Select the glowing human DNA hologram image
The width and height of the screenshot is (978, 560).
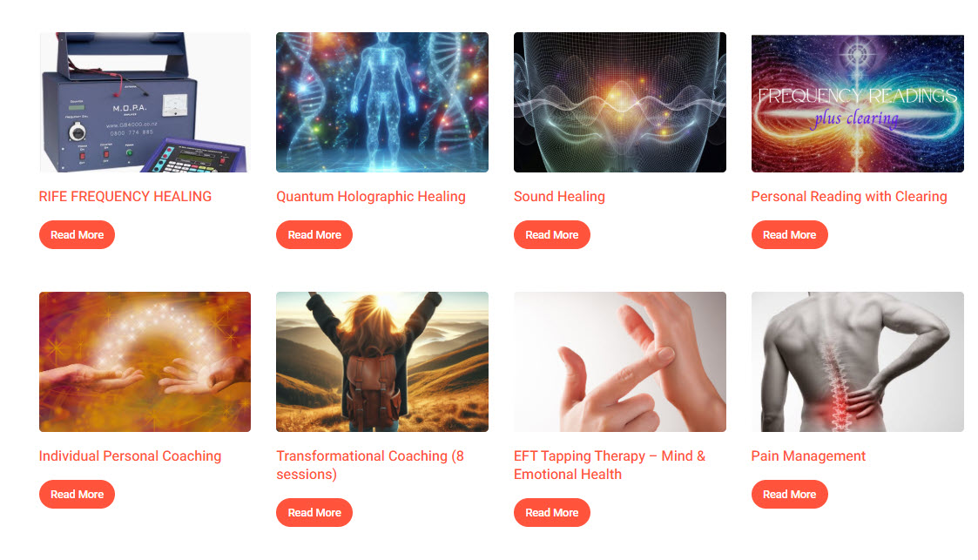click(x=382, y=102)
